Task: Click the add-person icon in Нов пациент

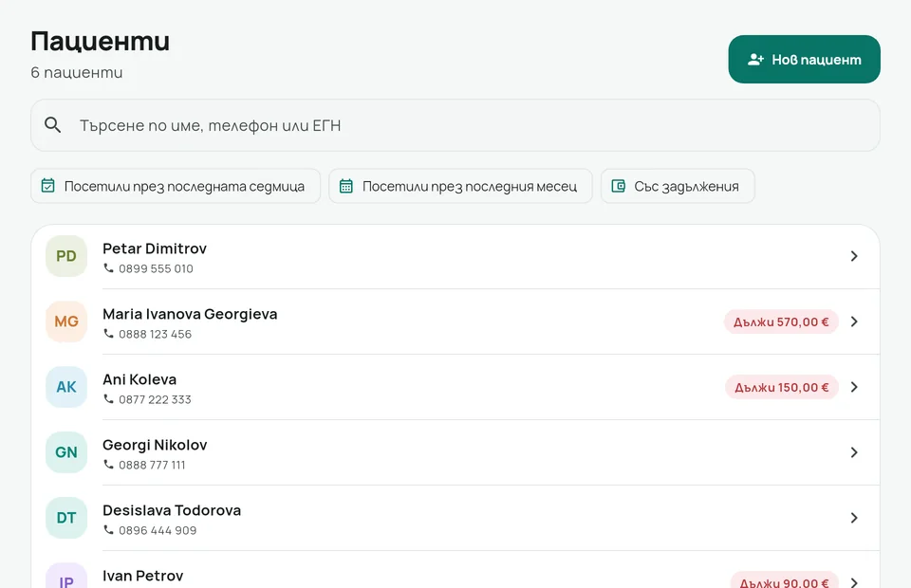Action: point(755,59)
